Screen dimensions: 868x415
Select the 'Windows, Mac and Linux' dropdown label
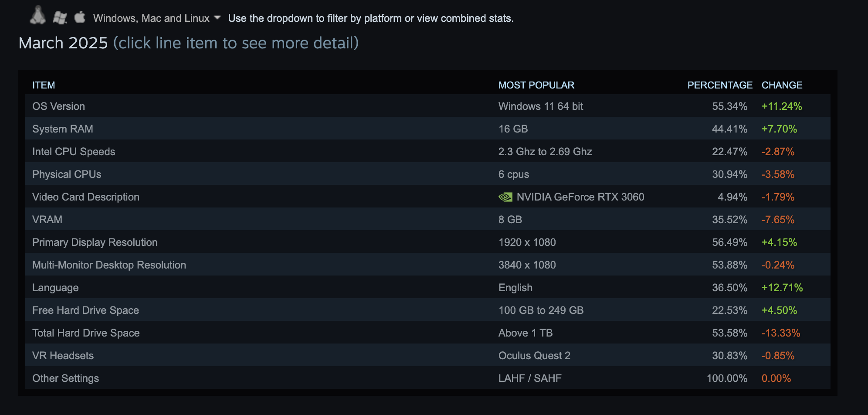pos(151,18)
